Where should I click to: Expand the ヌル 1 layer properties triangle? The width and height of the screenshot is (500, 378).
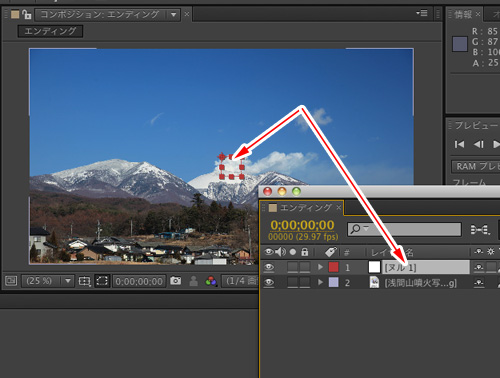(x=320, y=267)
